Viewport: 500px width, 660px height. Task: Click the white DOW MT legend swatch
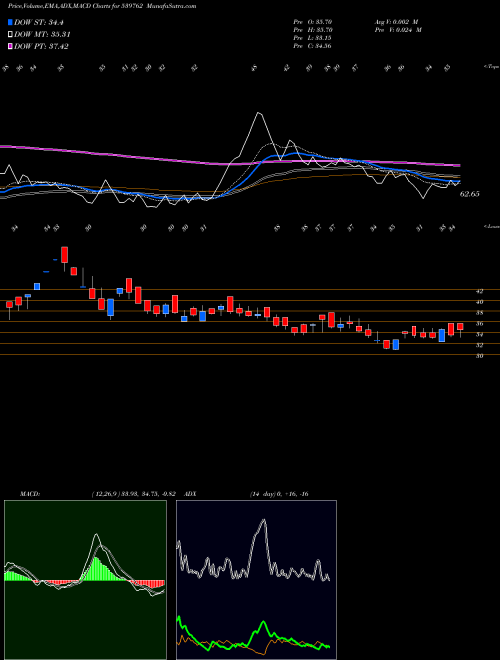pos(10,34)
